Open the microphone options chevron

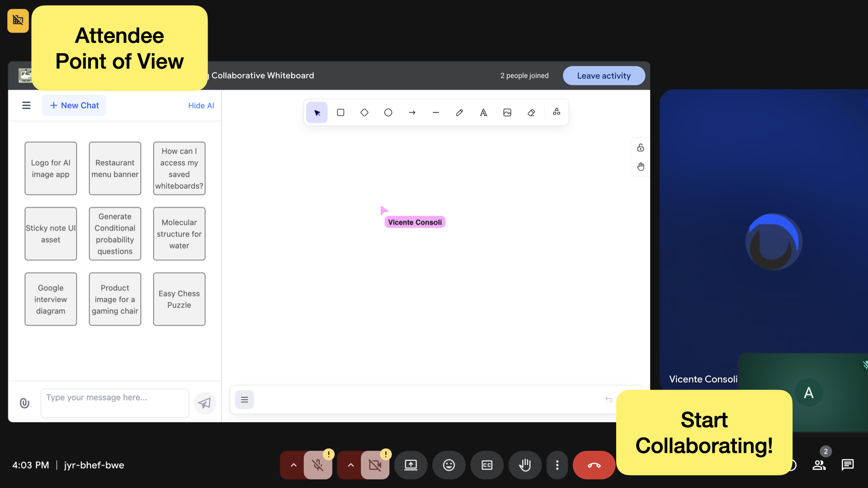[293, 465]
